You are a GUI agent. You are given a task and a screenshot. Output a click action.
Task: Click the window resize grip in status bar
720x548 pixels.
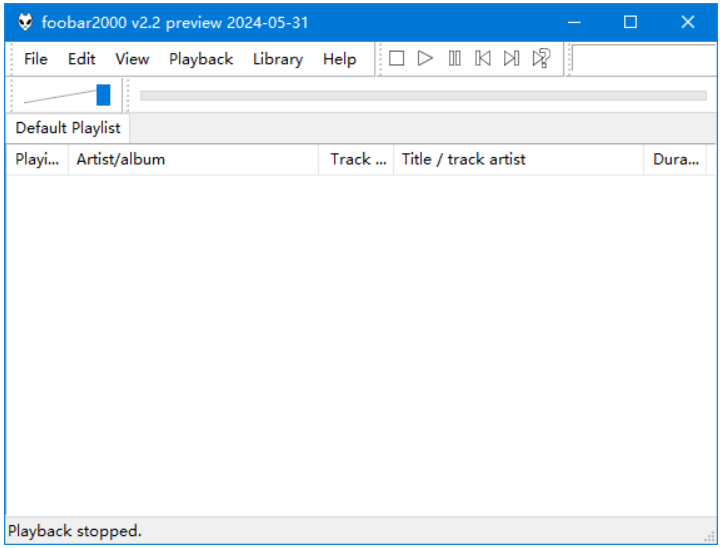point(711,537)
